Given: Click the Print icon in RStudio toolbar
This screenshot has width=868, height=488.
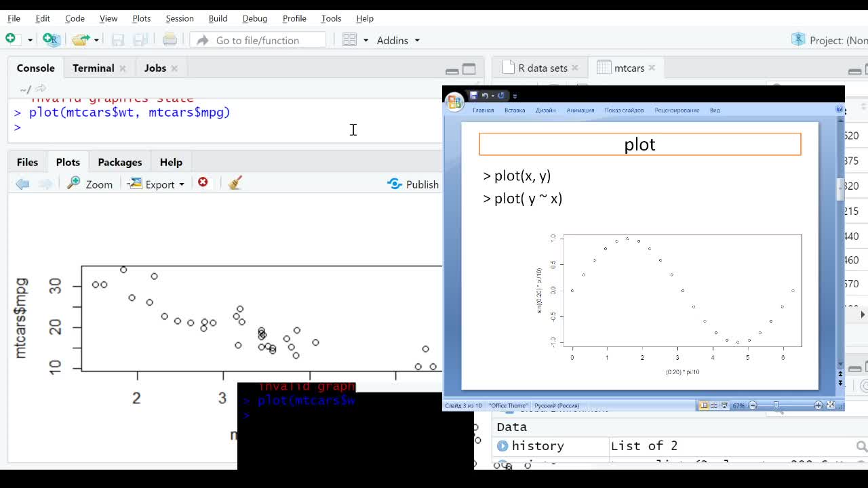Looking at the screenshot, I should click(170, 39).
